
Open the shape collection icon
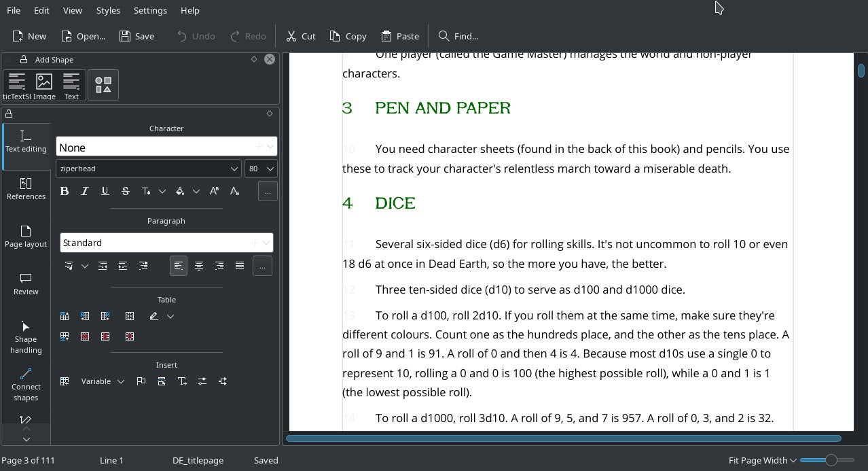click(103, 85)
